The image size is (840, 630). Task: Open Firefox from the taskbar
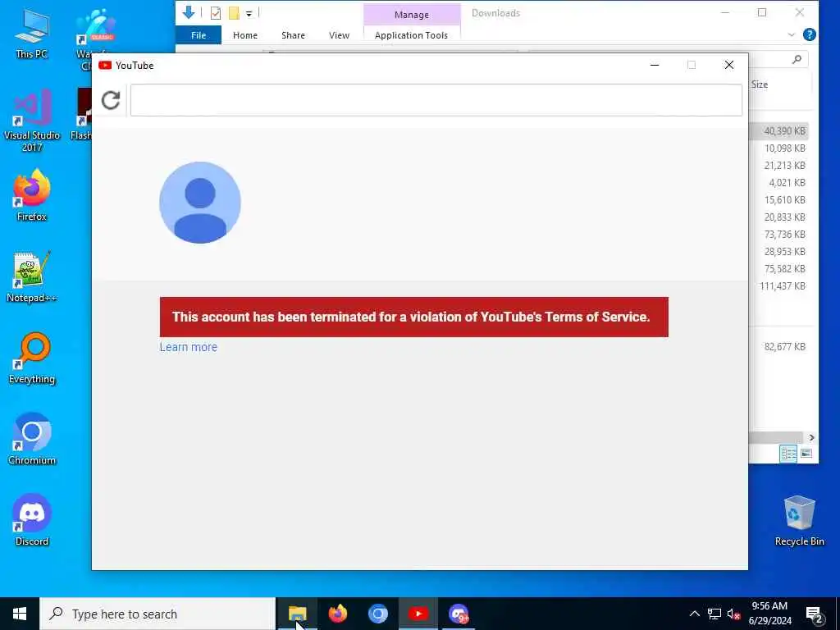point(337,614)
